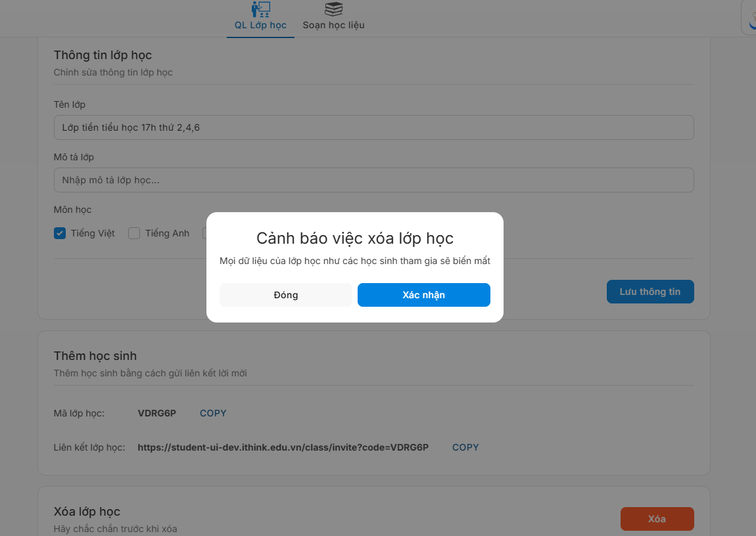Confirm class deletion with the Xác nhận button
Image resolution: width=756 pixels, height=536 pixels.
423,294
